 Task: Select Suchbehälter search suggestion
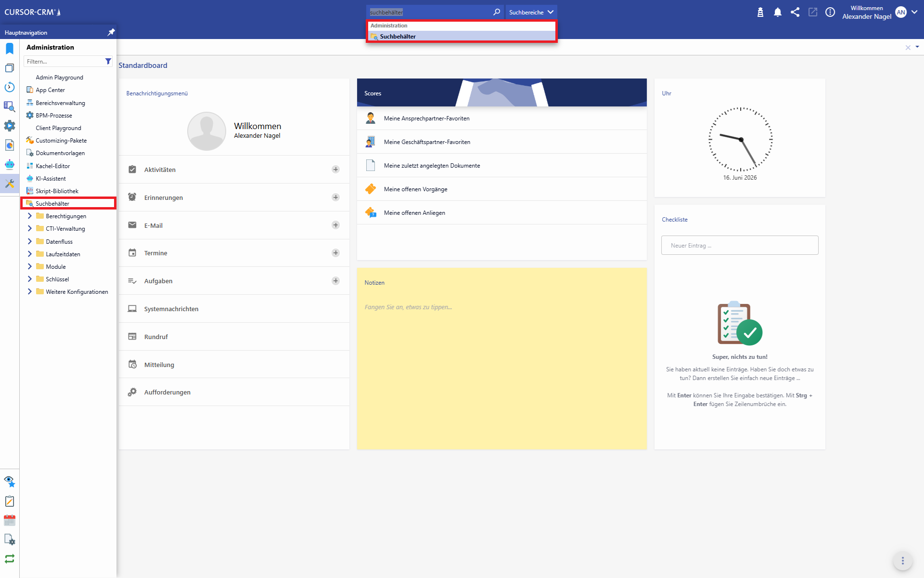(x=462, y=36)
